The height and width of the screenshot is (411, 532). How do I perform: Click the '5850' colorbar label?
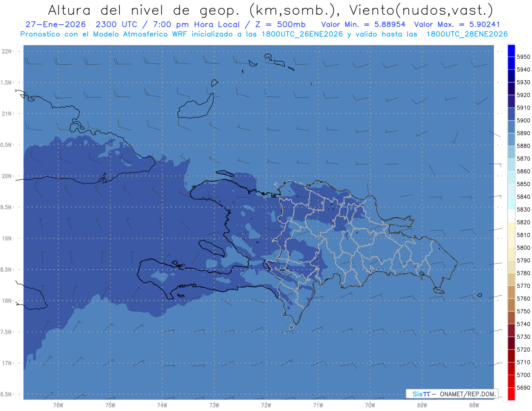point(523,184)
